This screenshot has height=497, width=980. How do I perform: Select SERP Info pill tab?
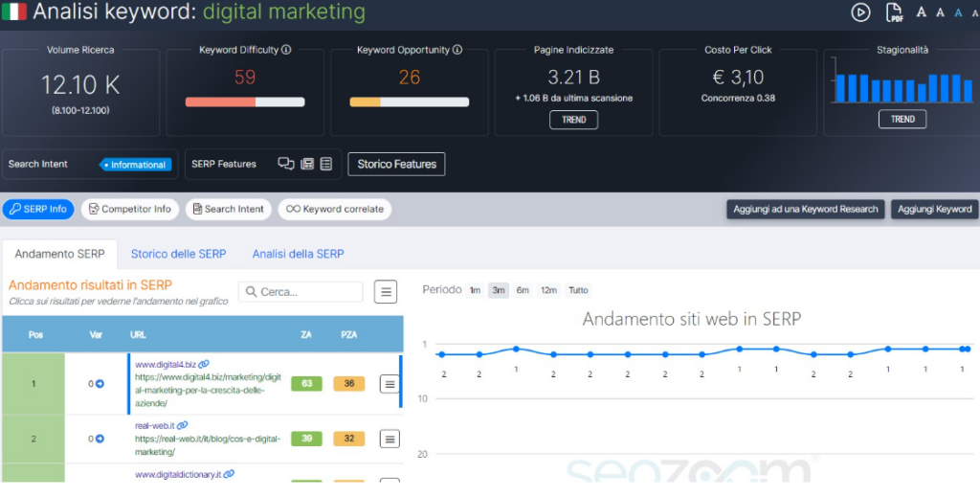tap(38, 209)
